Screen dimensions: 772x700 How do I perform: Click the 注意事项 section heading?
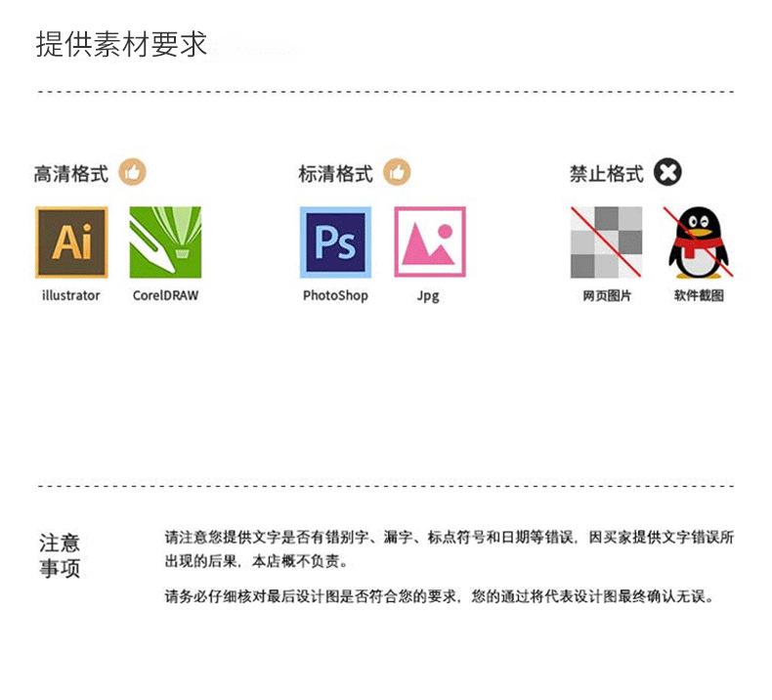pos(60,555)
